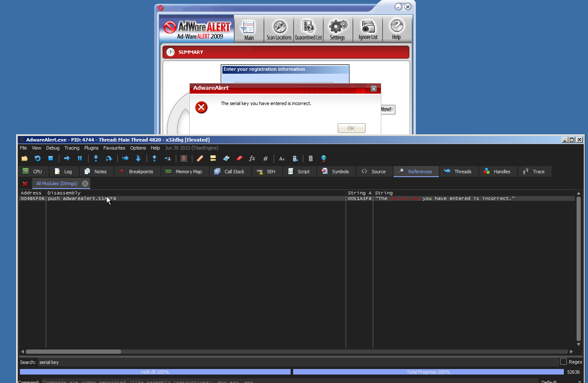Viewport: 588px width, 383px height.
Task: Click the hash (#) variables icon
Action: pyautogui.click(x=266, y=158)
